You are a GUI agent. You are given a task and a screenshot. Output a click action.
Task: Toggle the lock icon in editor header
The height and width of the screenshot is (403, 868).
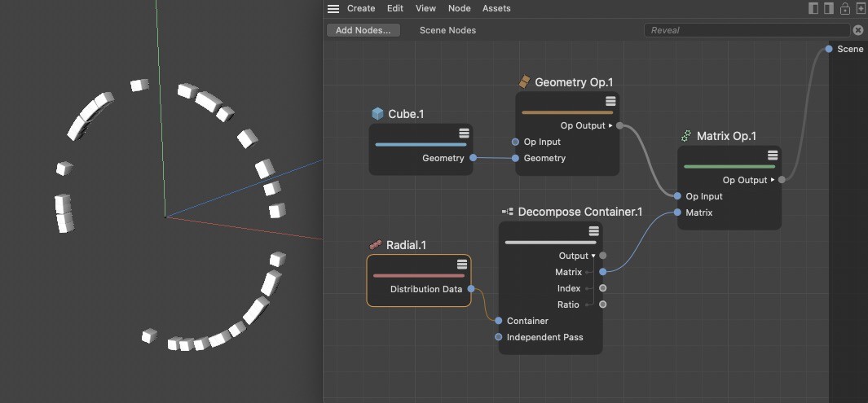pos(844,8)
